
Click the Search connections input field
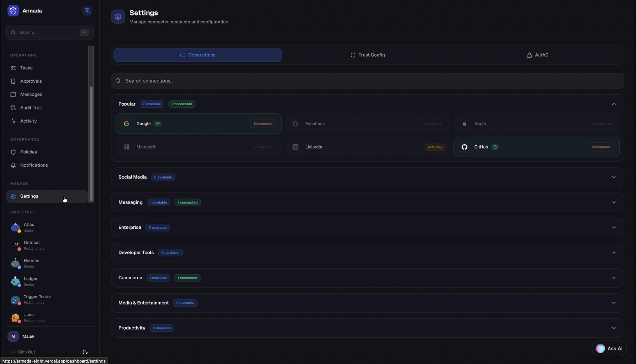tap(367, 81)
